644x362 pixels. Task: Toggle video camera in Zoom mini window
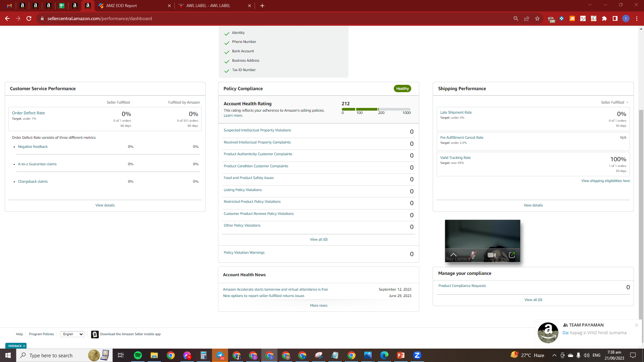coord(492,255)
